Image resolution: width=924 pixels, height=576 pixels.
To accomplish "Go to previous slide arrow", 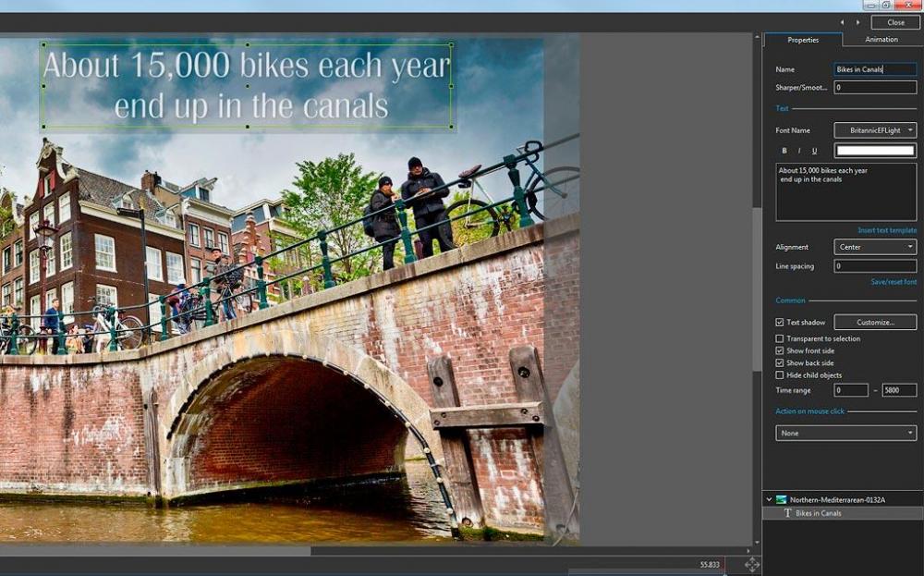I will (x=842, y=22).
